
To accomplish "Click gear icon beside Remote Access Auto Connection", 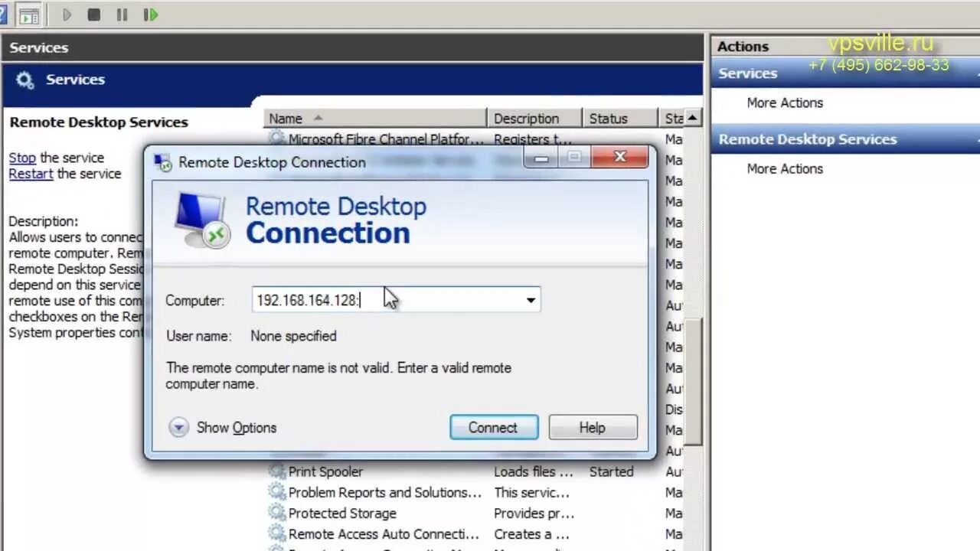I will point(276,533).
